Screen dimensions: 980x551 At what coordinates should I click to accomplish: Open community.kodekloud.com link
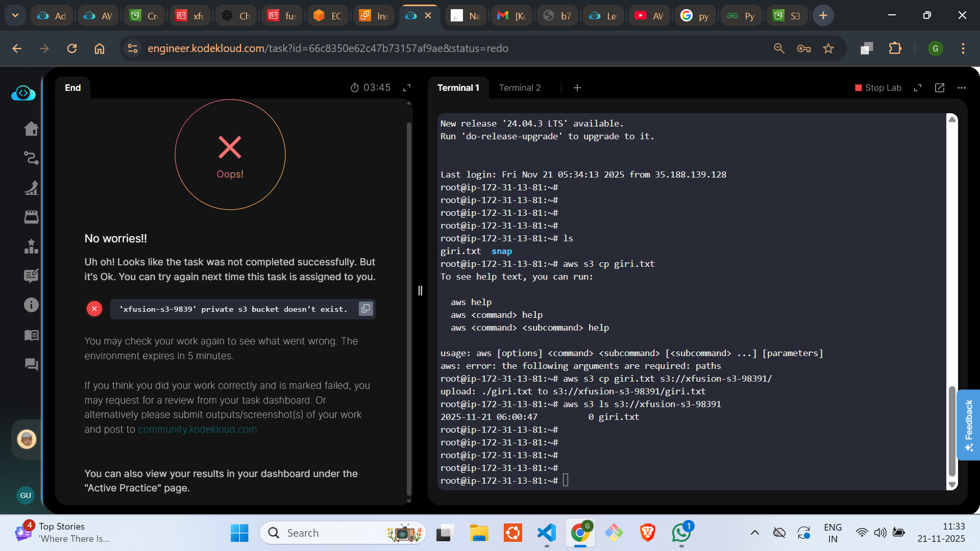pos(197,430)
